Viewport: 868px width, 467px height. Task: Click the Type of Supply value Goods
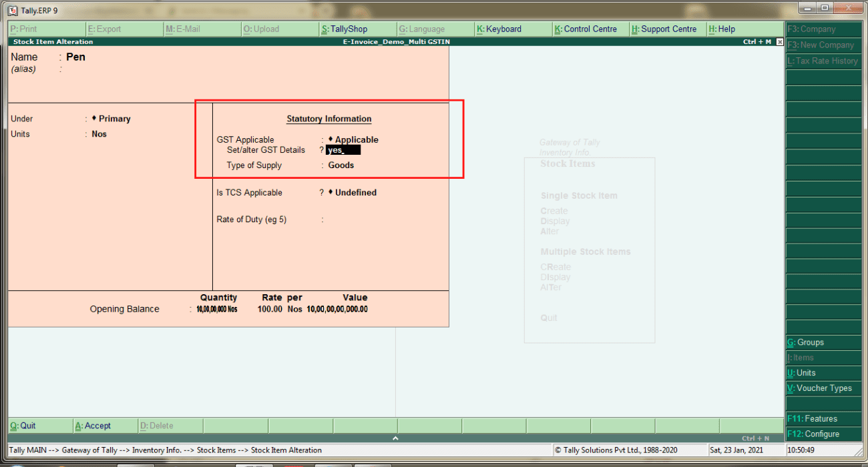click(341, 165)
